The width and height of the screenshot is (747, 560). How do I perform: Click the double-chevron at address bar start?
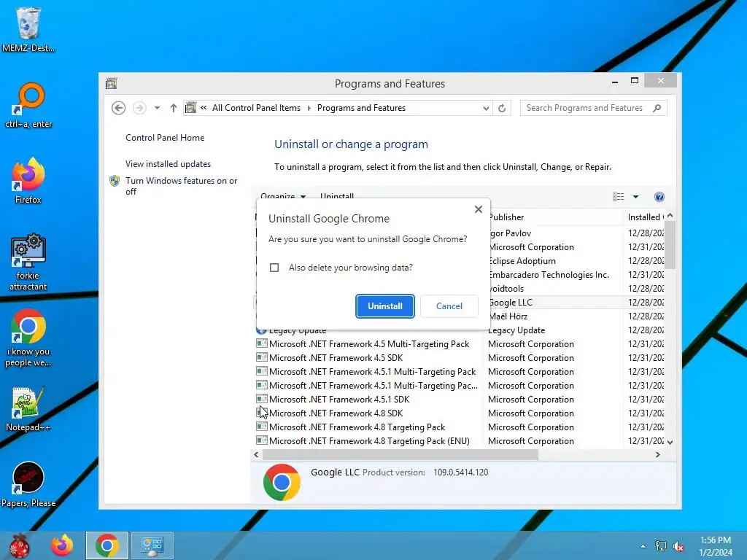tap(204, 108)
